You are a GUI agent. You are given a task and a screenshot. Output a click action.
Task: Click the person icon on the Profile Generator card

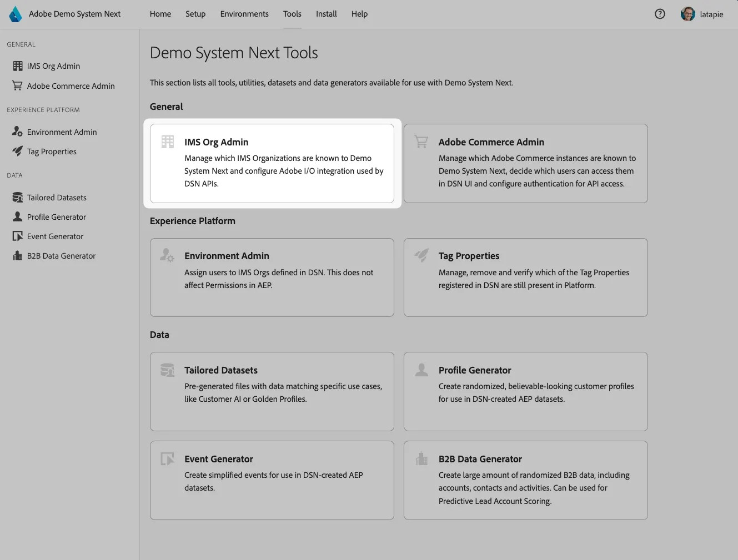421,369
